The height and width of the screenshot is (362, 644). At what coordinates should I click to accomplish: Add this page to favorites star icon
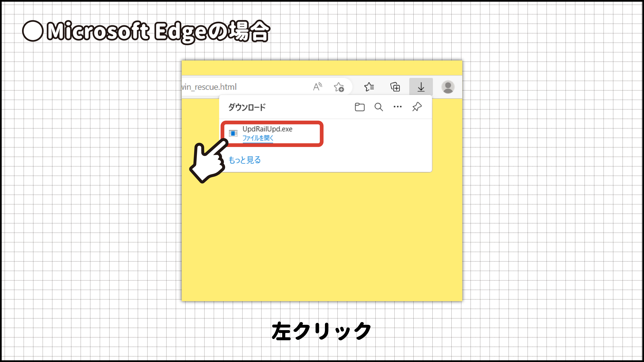339,87
